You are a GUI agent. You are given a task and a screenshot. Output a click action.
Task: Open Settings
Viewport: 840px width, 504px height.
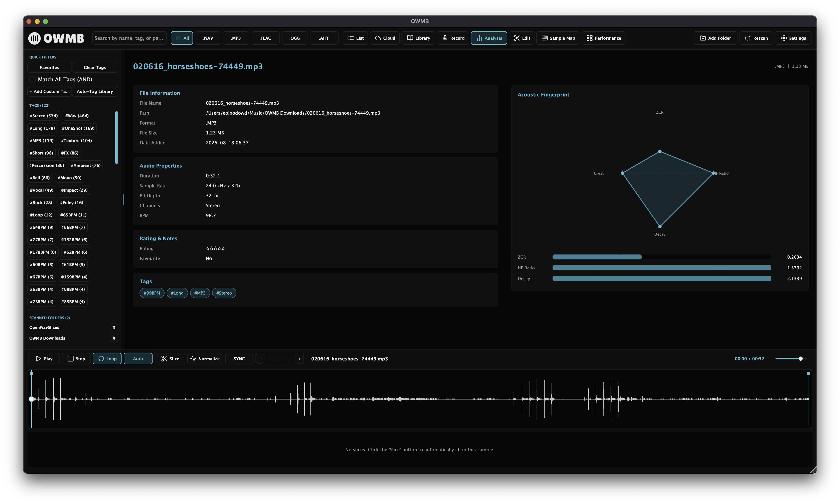pyautogui.click(x=793, y=38)
